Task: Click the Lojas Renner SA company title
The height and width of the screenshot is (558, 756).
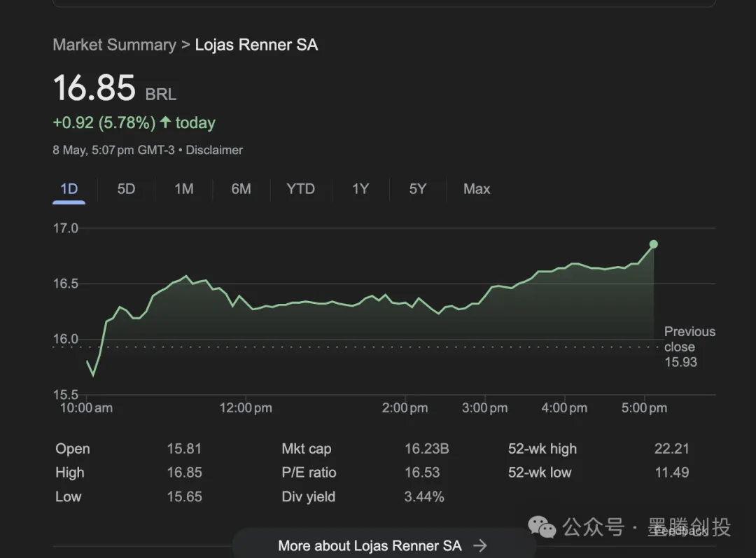Action: 256,45
